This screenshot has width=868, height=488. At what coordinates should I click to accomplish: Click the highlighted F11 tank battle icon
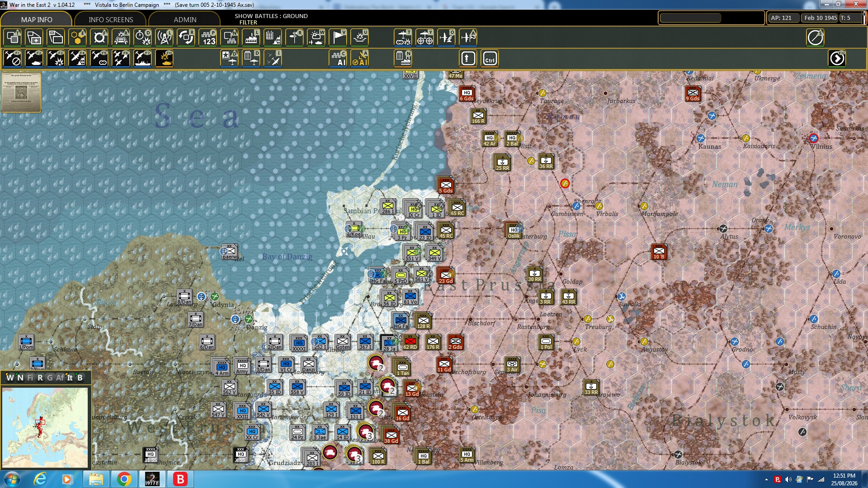[165, 59]
